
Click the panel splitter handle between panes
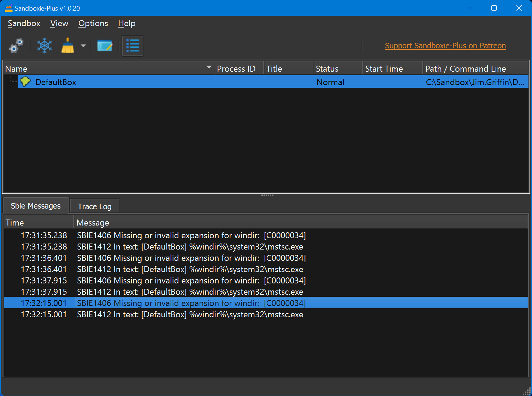[x=267, y=195]
